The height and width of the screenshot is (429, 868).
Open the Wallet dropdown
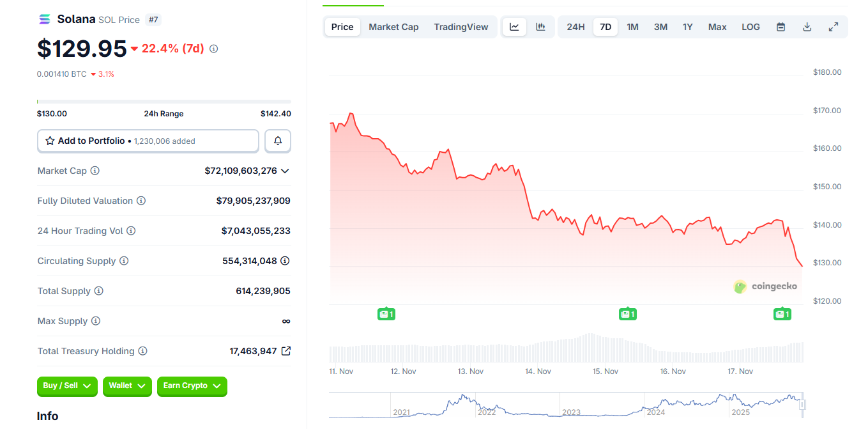[x=126, y=386]
